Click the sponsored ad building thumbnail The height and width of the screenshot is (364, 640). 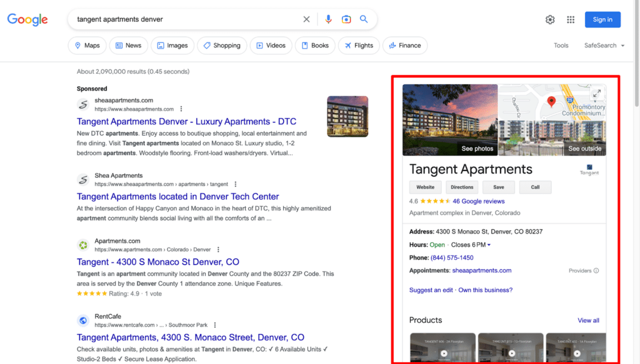coord(347,117)
